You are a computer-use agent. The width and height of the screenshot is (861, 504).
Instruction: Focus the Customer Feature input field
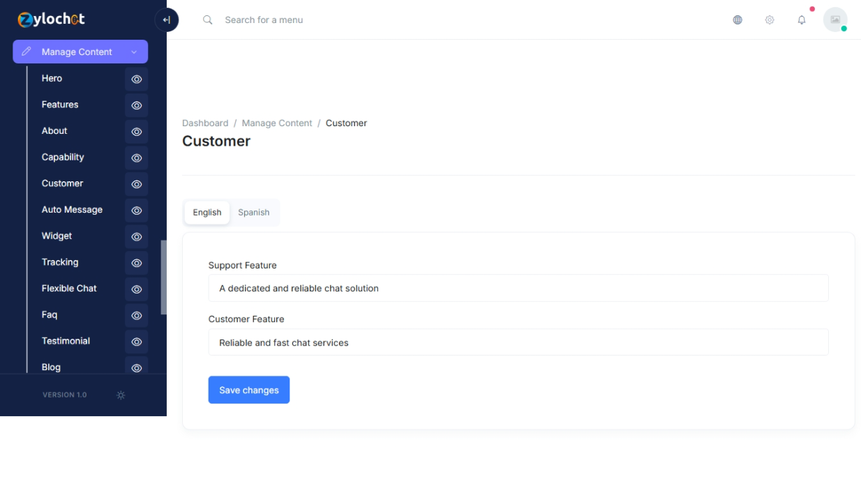pos(518,342)
